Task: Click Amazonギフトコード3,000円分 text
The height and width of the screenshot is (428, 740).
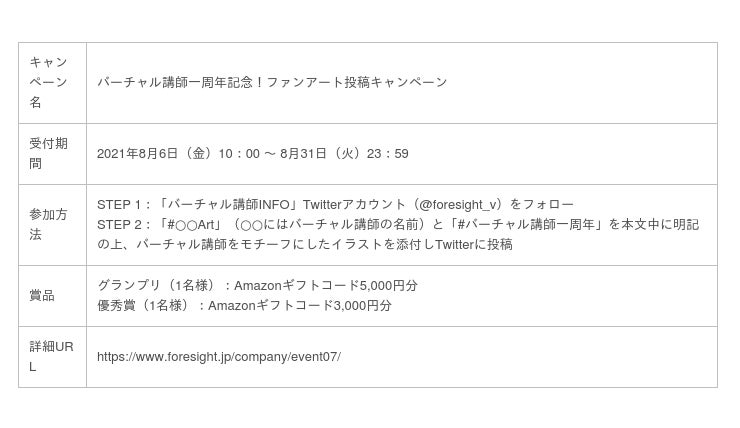Action: (300, 305)
